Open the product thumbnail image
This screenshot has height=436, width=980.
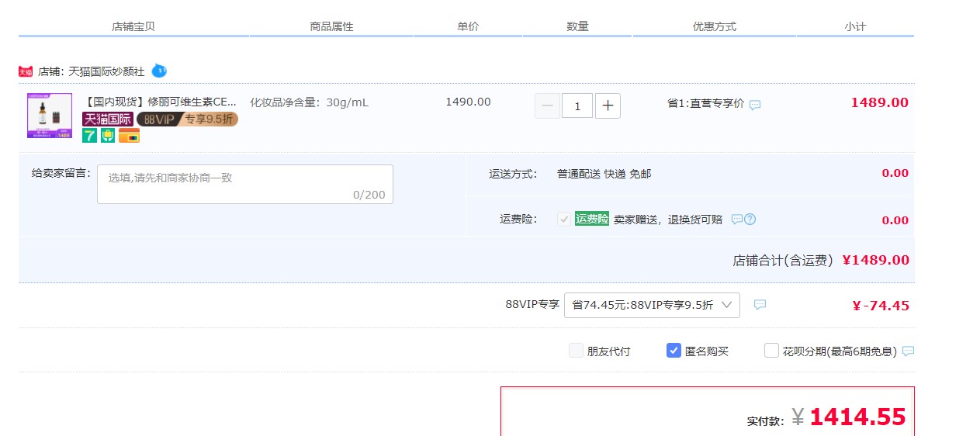click(x=50, y=116)
